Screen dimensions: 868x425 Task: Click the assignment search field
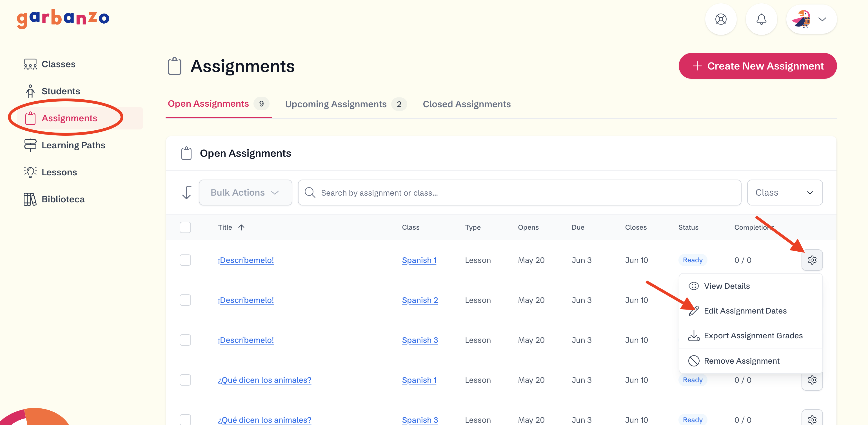[519, 193]
